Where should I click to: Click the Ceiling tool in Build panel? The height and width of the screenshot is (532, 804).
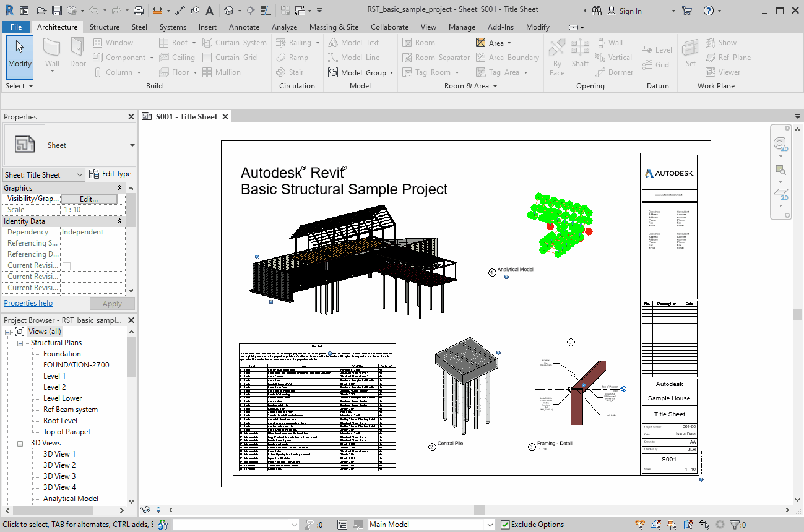176,58
